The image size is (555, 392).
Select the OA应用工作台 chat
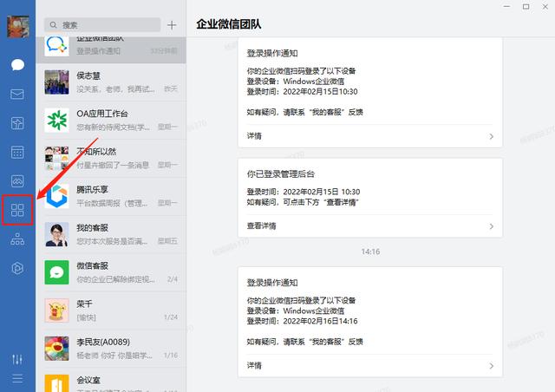[x=111, y=121]
